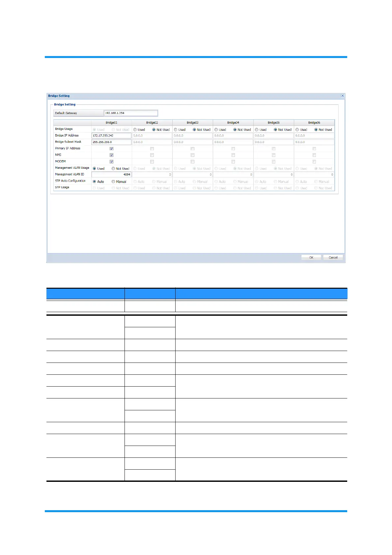The image size is (392, 555).
Task: Set Bridge03 Bridge Usage to Not Used
Action: pyautogui.click(x=194, y=130)
